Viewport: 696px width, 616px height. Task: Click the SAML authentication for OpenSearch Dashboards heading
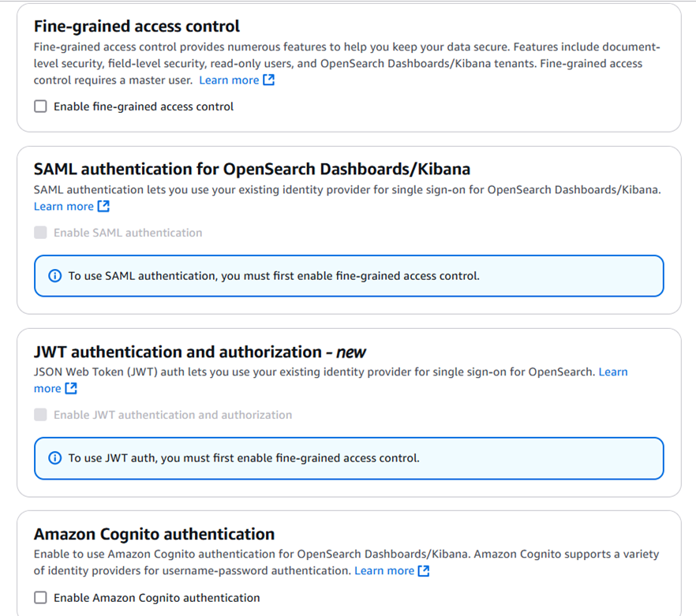pos(252,169)
